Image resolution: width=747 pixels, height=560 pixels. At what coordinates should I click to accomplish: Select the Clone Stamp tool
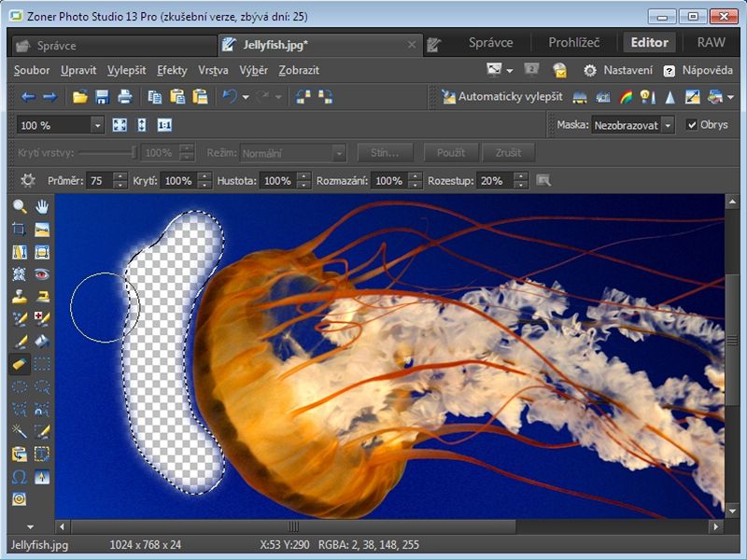(x=19, y=297)
